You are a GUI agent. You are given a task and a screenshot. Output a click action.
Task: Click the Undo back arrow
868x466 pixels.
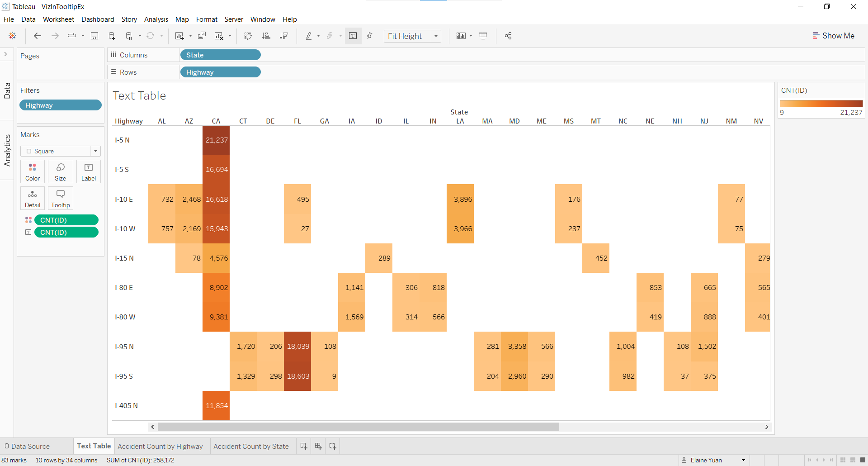point(38,36)
